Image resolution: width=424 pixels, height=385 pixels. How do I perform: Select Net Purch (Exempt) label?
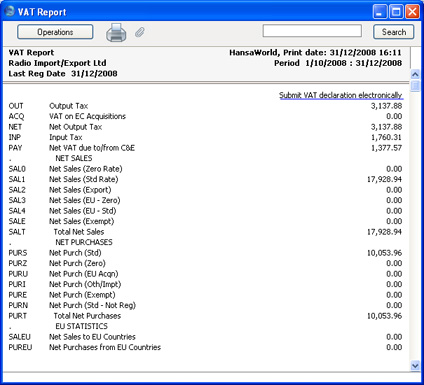coord(82,295)
